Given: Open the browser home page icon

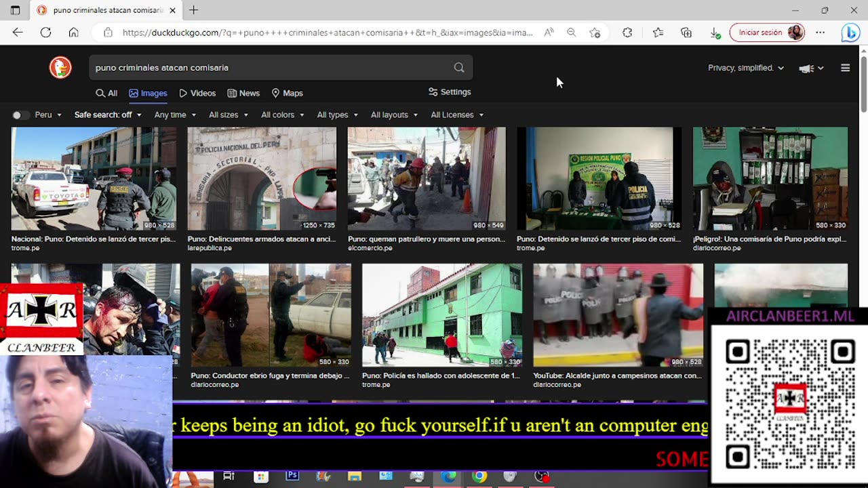Looking at the screenshot, I should (73, 33).
